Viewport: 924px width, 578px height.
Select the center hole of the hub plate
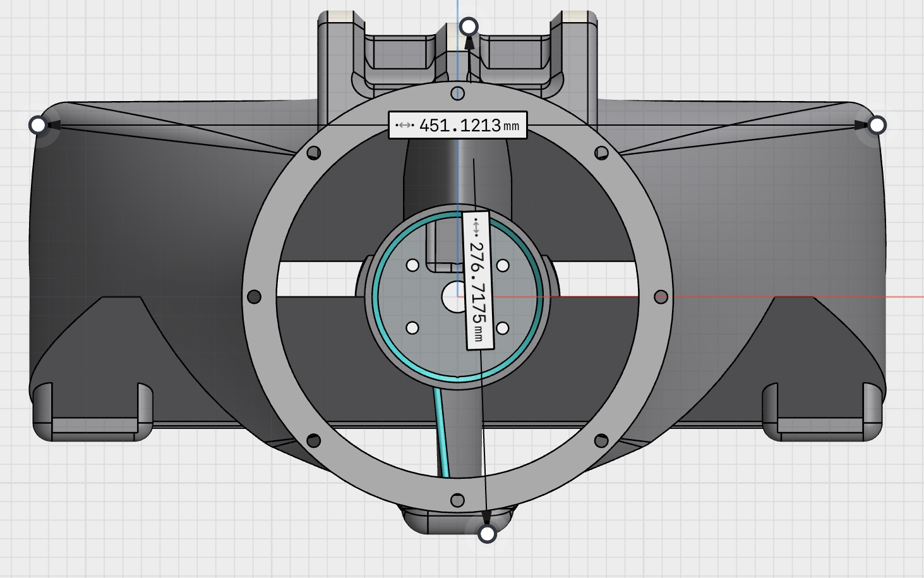pyautogui.click(x=452, y=297)
